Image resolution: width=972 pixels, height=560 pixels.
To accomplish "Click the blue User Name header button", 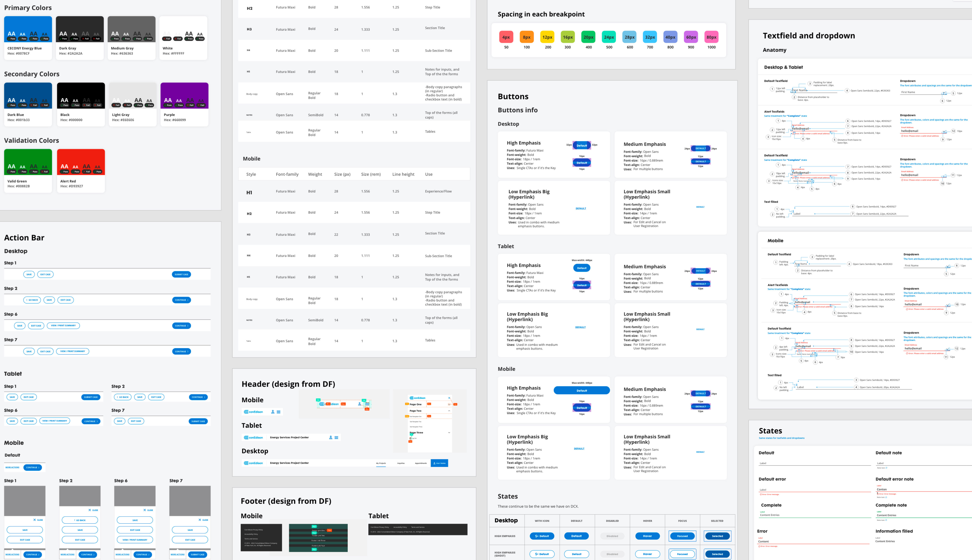I will (x=439, y=463).
